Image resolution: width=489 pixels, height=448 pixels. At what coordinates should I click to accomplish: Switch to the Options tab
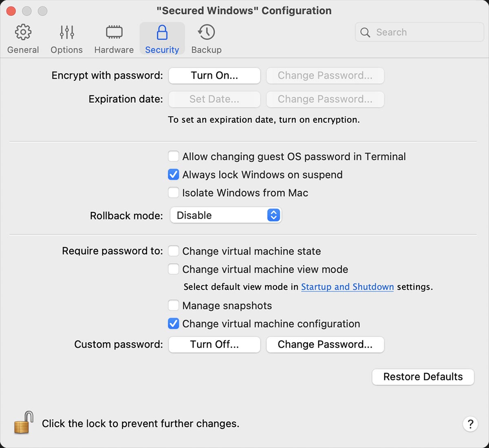tap(66, 38)
